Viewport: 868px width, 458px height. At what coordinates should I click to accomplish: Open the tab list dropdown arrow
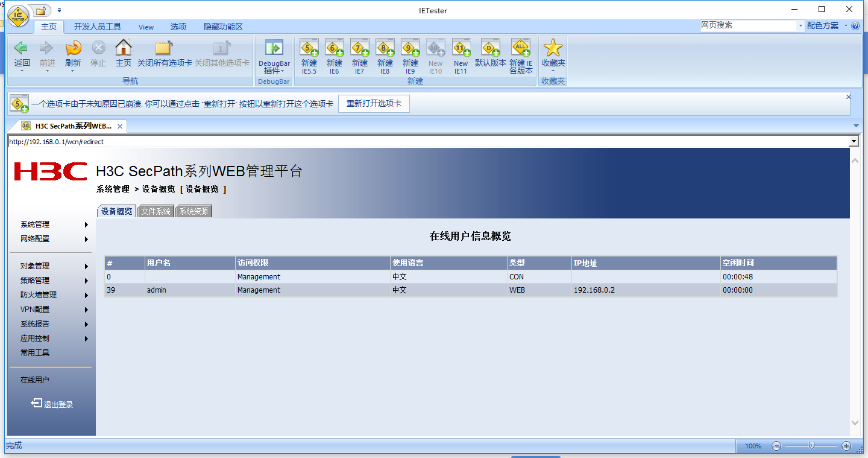(856, 126)
